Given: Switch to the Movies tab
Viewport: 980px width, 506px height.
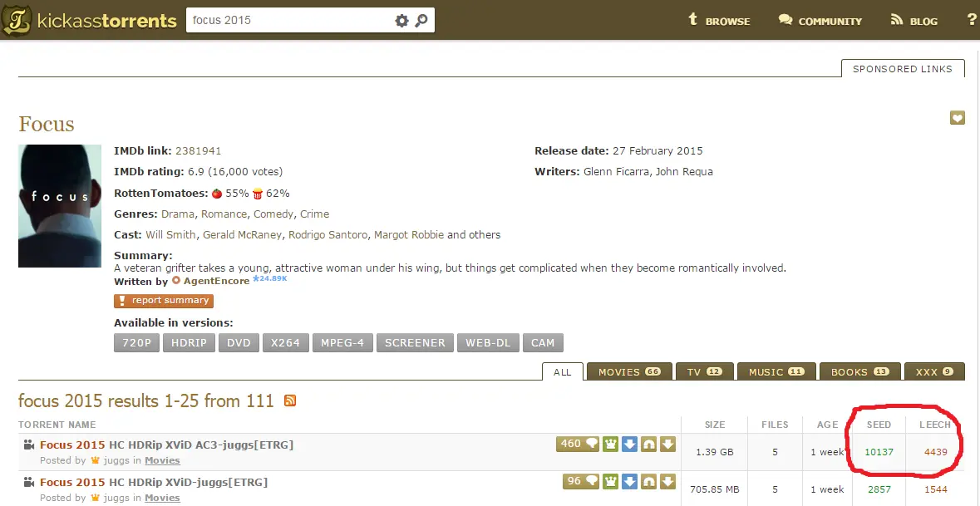Looking at the screenshot, I should coord(629,371).
